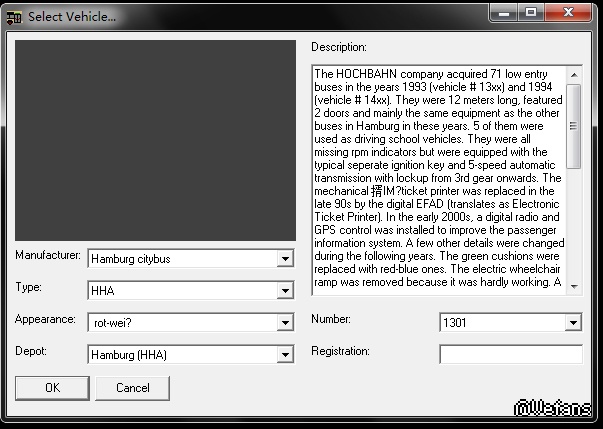Click inside the vehicle description text
Viewport: 603px width, 429px height.
pos(437,180)
